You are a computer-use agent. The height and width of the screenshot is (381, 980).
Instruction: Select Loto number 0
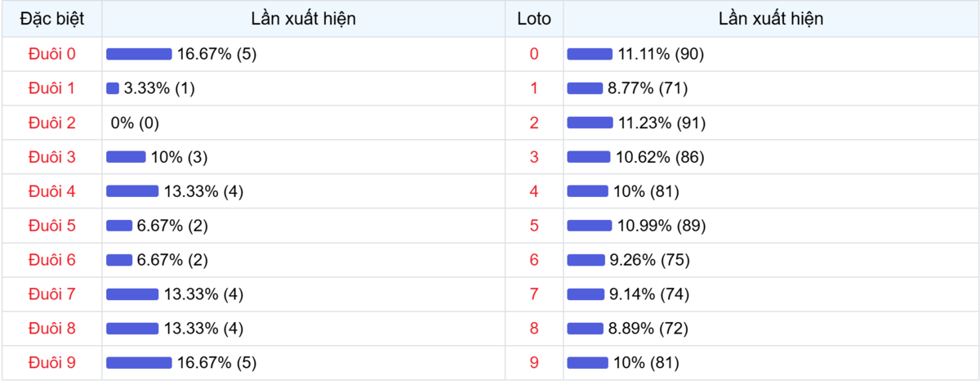tap(534, 54)
